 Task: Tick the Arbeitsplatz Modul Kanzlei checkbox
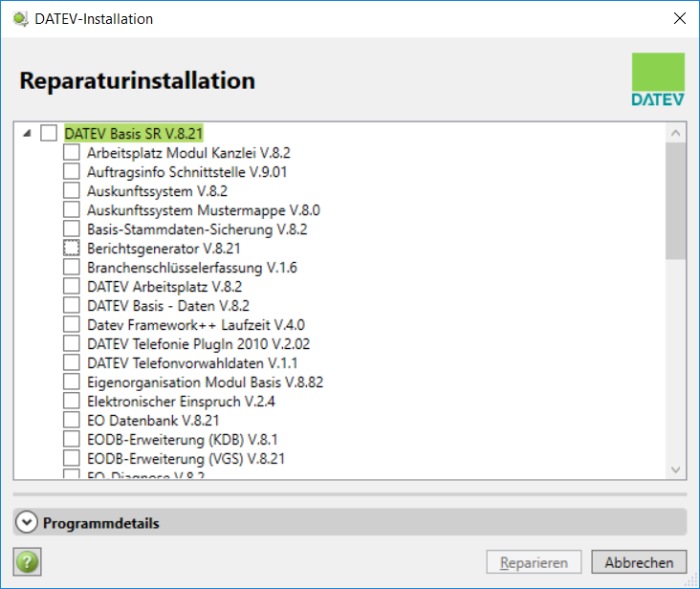coord(72,152)
